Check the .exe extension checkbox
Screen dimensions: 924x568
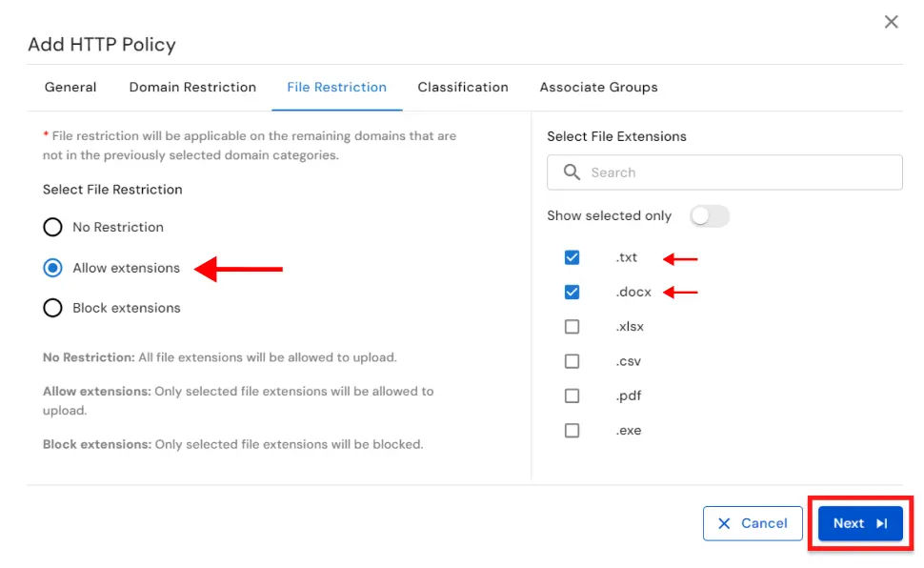point(572,431)
